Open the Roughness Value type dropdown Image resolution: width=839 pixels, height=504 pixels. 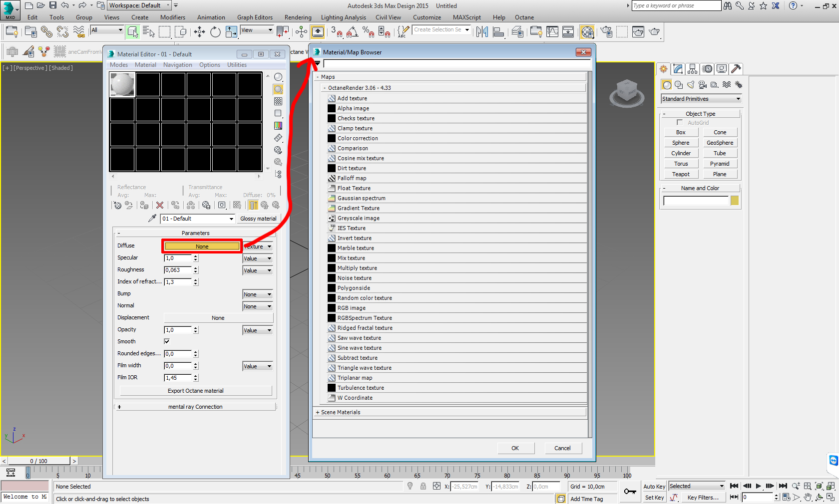pos(258,270)
